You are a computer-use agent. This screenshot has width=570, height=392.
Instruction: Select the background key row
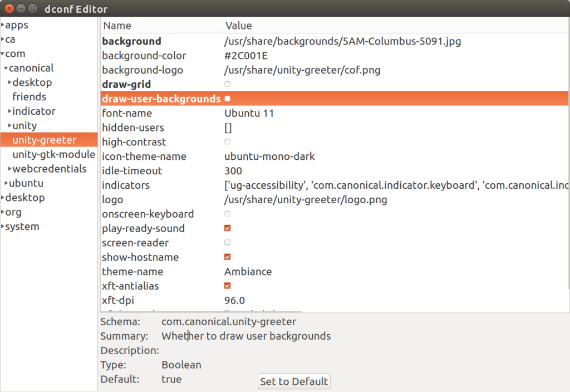click(335, 41)
